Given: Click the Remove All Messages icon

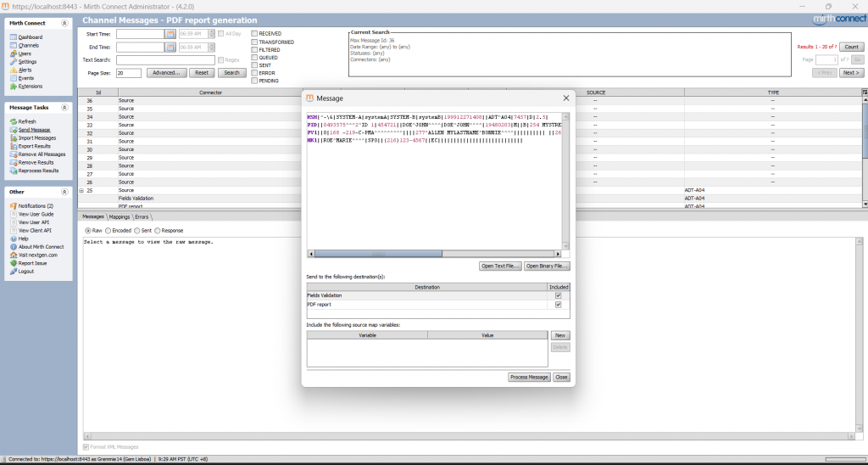Looking at the screenshot, I should pos(14,154).
